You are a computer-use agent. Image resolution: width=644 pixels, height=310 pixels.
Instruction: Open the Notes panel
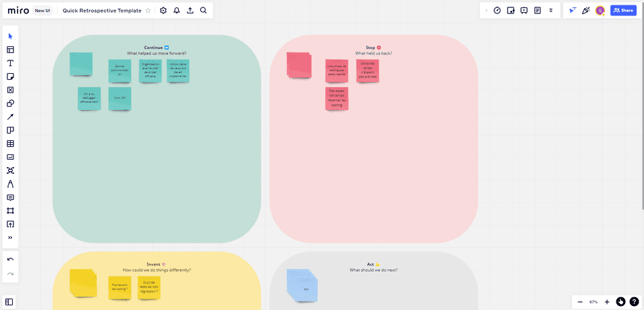537,11
